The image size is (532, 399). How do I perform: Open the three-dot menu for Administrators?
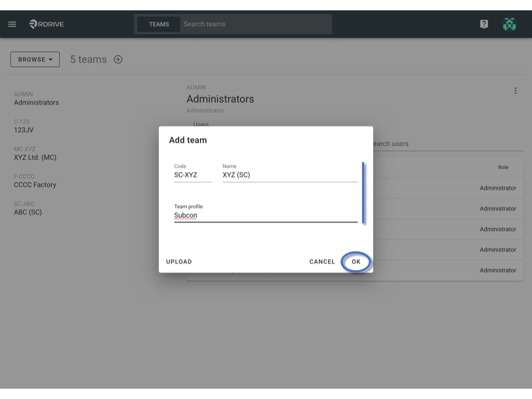(515, 90)
